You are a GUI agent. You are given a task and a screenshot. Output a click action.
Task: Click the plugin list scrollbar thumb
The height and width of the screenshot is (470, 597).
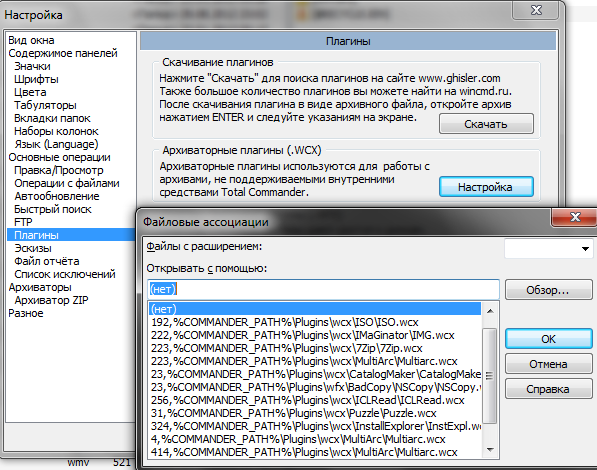pyautogui.click(x=490, y=376)
